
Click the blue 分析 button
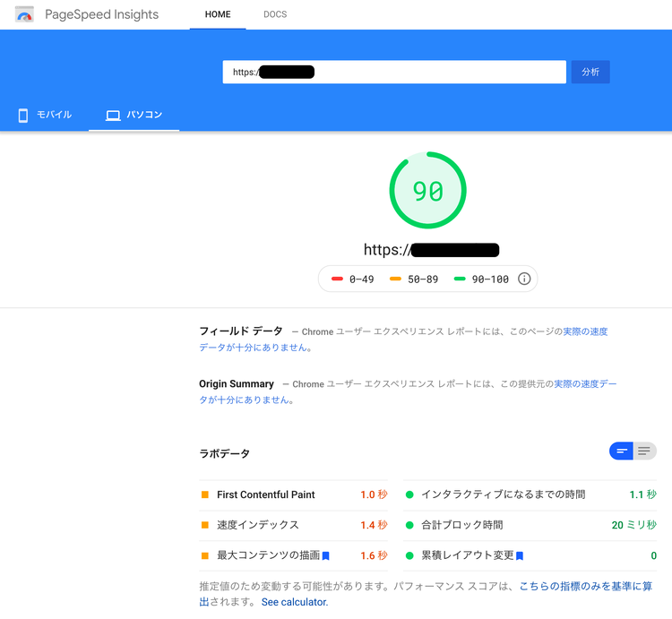590,72
